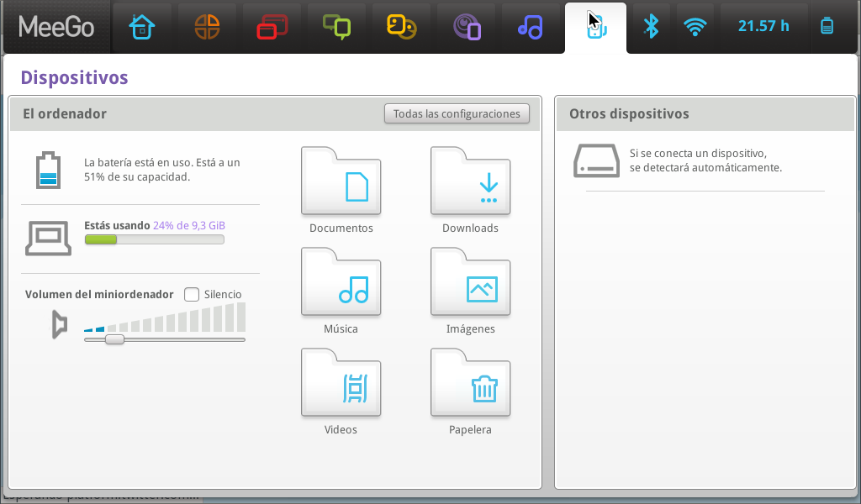This screenshot has height=504, width=861.
Task: Click the speaker volume icon
Action: coord(60,324)
